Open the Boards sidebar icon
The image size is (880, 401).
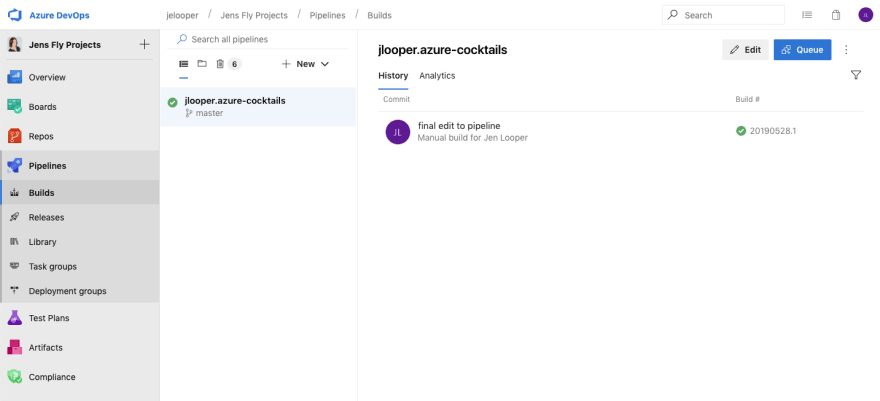14,107
